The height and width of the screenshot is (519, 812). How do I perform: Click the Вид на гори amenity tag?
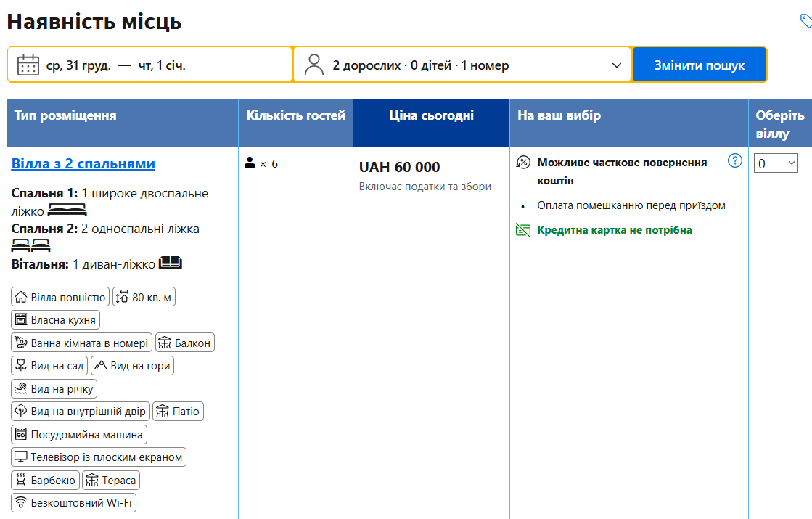(x=132, y=366)
